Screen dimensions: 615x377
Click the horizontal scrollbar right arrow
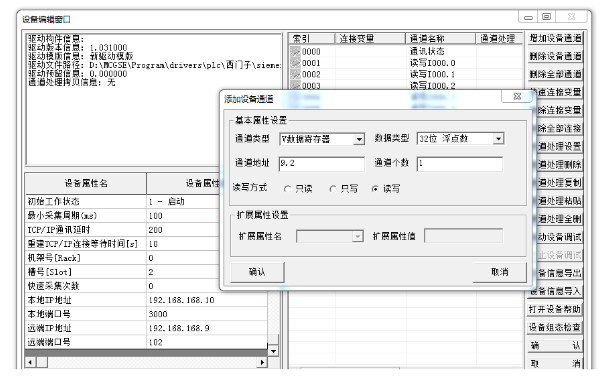[262, 362]
